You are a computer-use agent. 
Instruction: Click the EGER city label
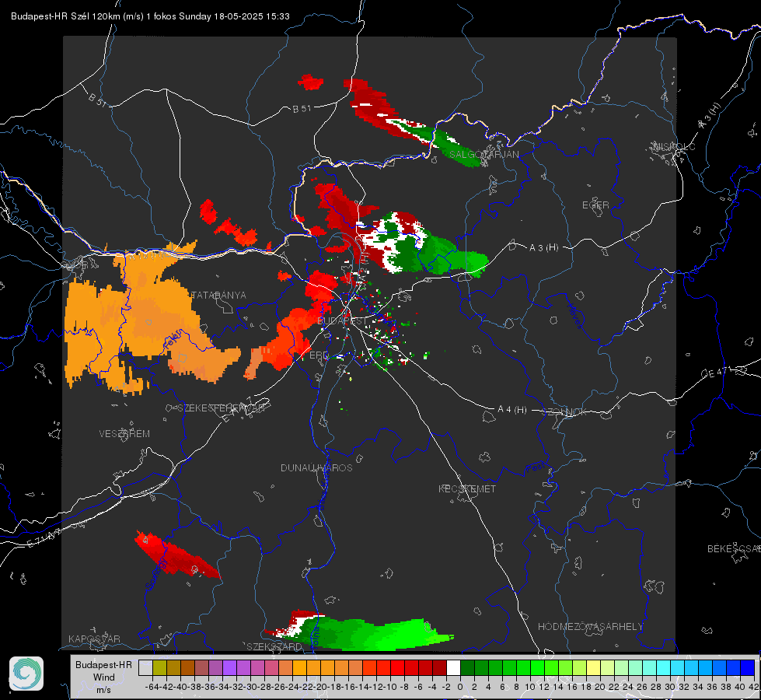click(x=595, y=205)
